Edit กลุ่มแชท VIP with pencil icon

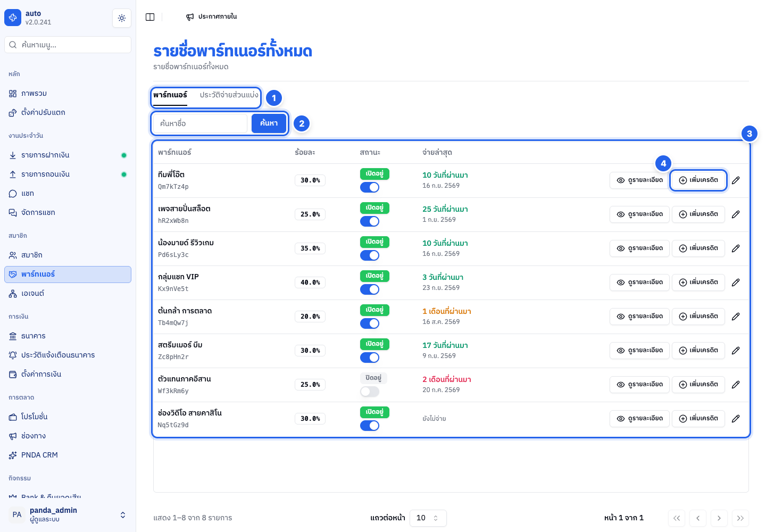tap(736, 282)
